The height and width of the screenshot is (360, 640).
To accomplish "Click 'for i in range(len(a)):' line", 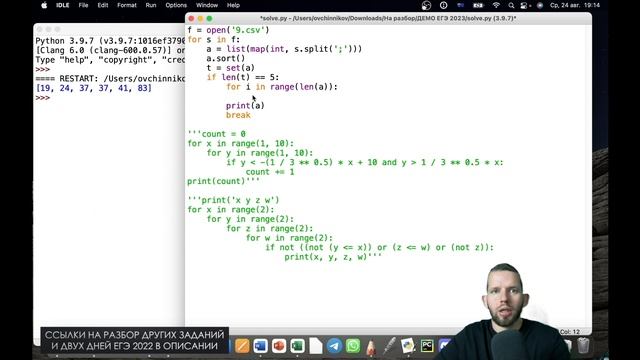I will [282, 87].
